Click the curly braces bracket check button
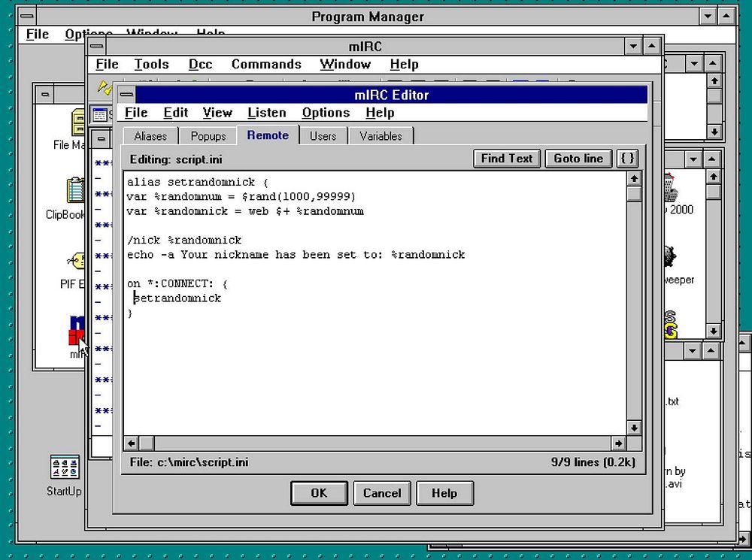The image size is (752, 560). [627, 159]
